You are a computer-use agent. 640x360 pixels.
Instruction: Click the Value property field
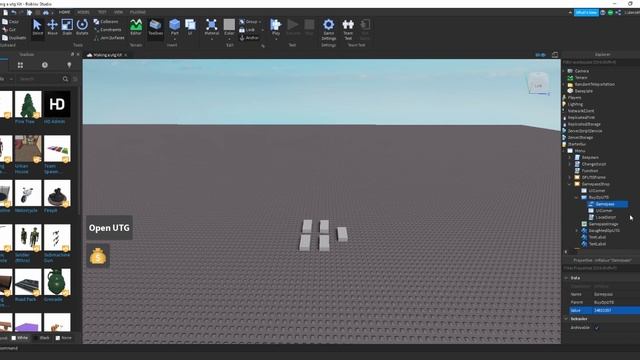[616, 311]
